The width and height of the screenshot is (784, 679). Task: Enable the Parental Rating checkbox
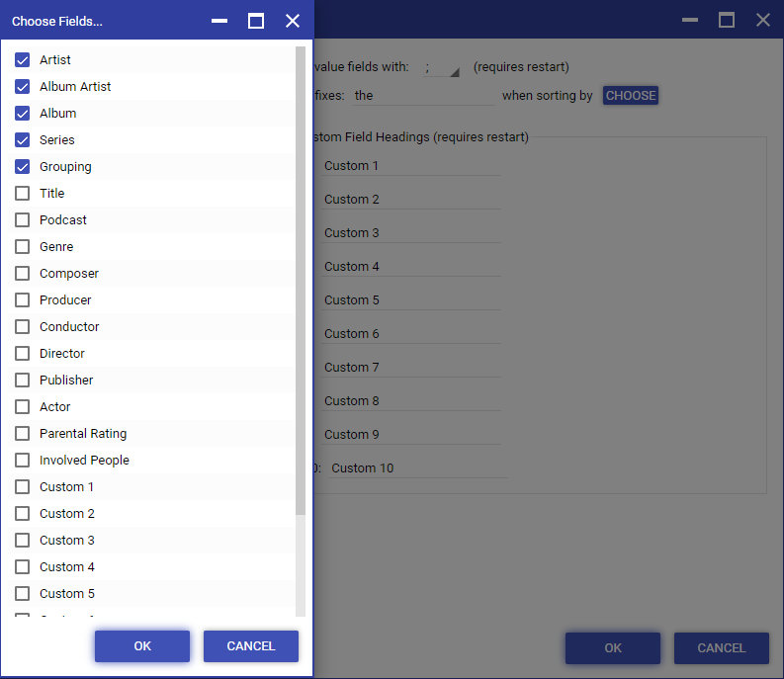pos(23,434)
